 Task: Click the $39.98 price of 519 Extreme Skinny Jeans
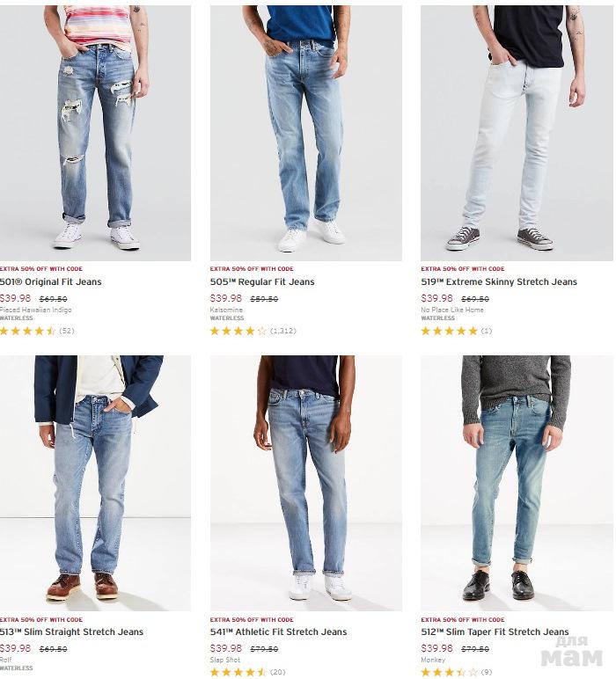click(x=436, y=298)
